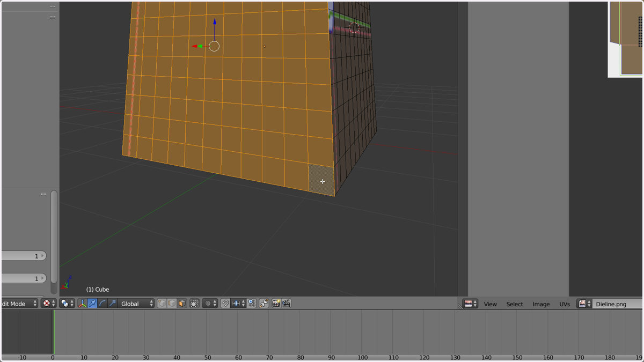Open the UVs menu
644x362 pixels.
[x=565, y=304]
